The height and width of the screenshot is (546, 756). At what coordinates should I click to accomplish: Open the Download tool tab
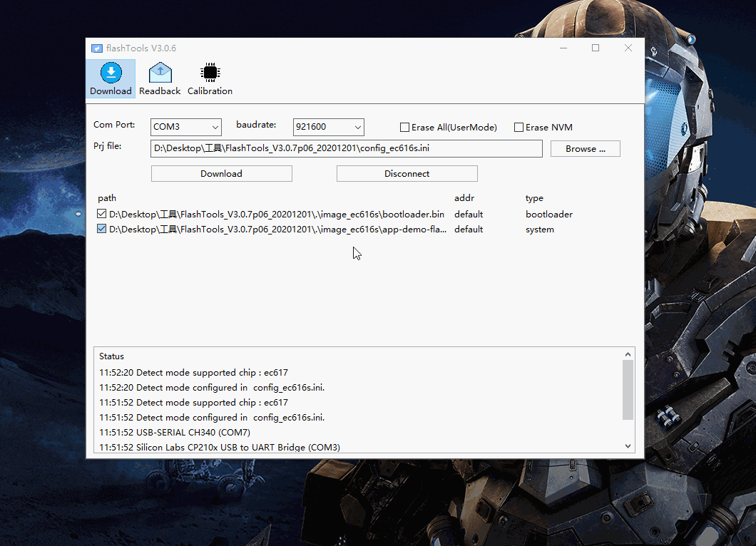[111, 78]
